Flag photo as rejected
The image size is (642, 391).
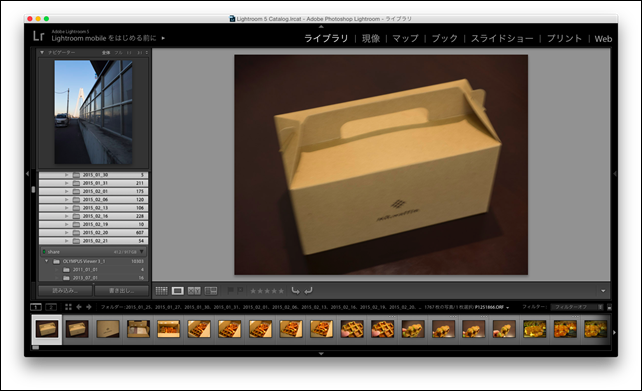240,291
